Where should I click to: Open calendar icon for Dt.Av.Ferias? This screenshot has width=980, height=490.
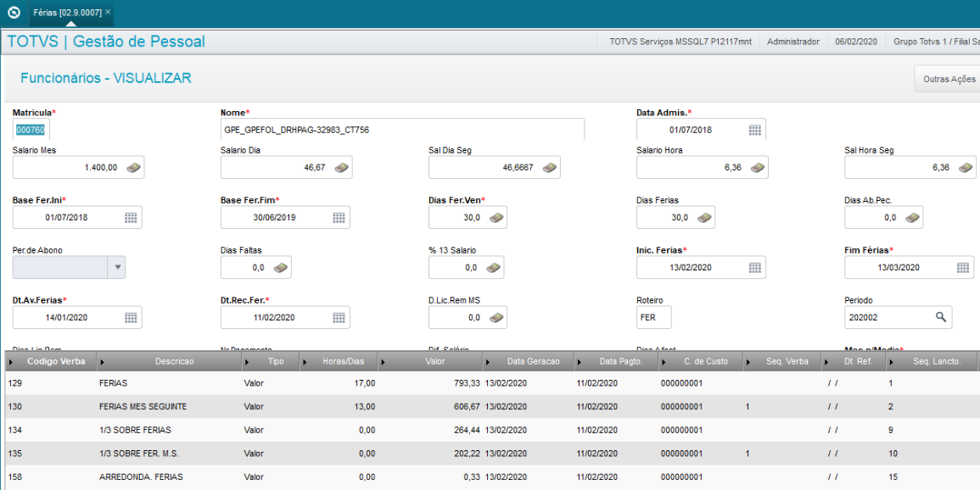pos(131,317)
